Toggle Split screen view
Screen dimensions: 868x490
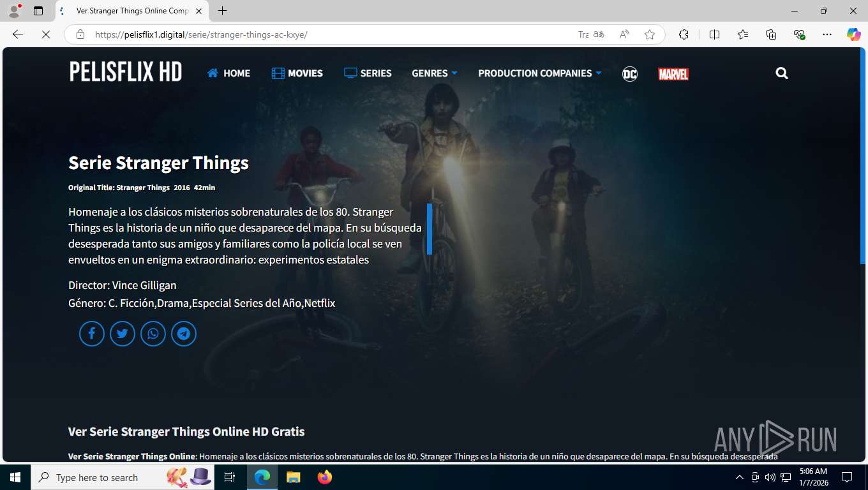click(x=714, y=34)
